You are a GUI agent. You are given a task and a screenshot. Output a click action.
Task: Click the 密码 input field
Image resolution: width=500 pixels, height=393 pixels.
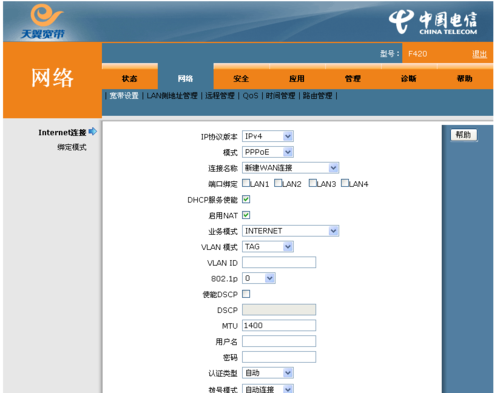click(x=279, y=357)
